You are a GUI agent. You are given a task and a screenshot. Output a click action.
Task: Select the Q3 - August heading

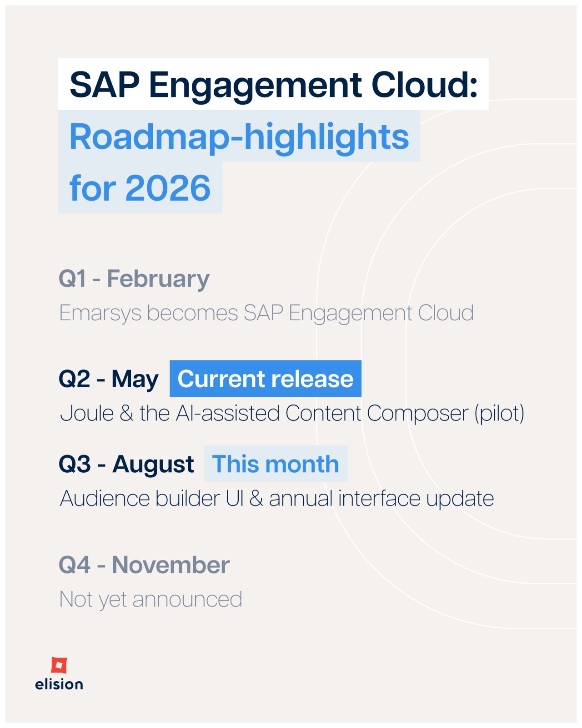pos(126,464)
